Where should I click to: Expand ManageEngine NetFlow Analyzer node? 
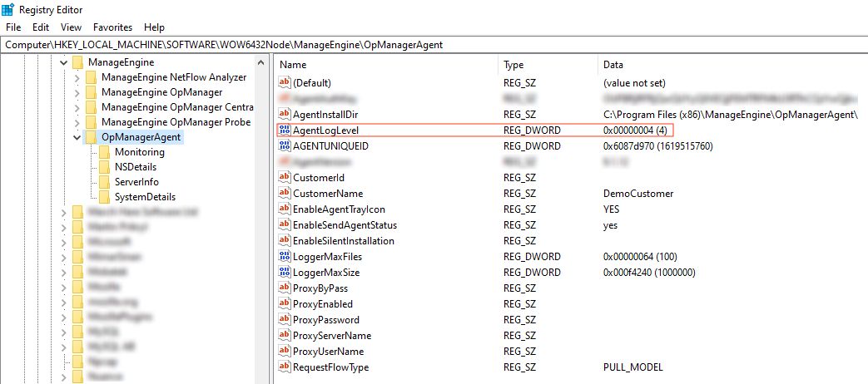(77, 77)
